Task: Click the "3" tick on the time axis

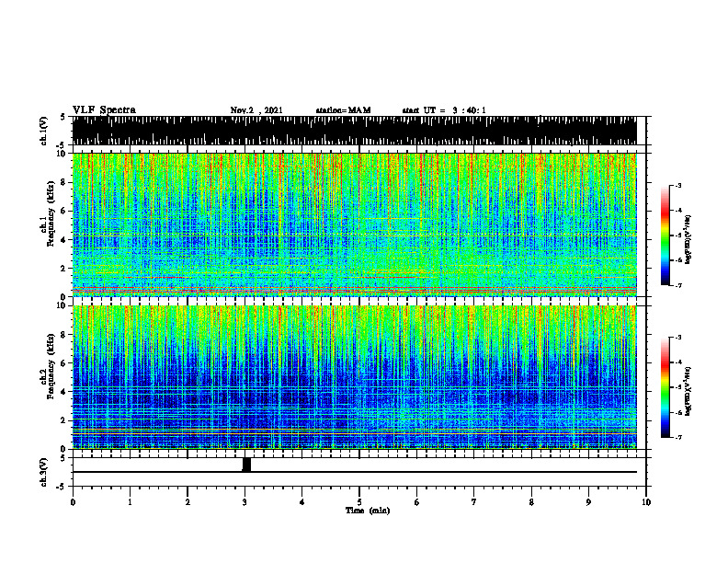Action: (245, 502)
